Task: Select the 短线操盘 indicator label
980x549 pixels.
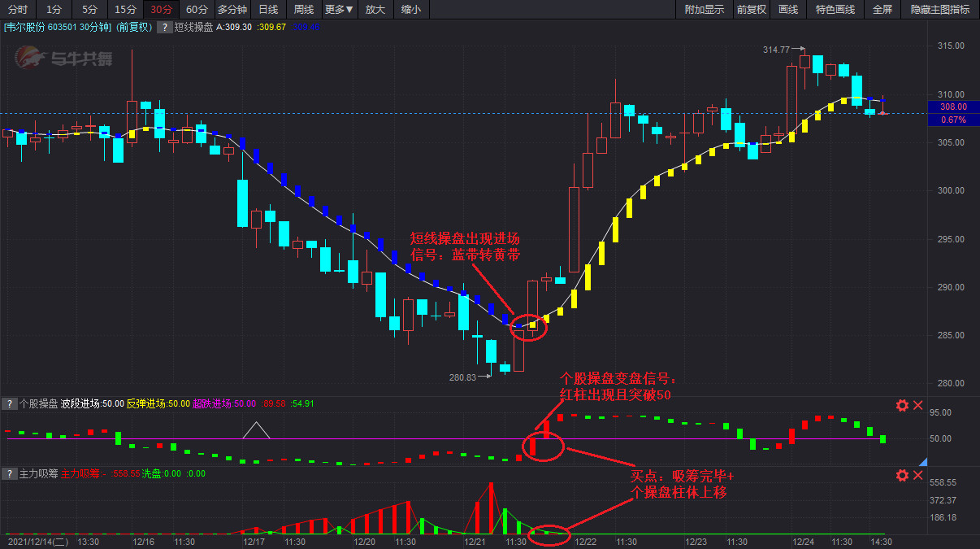Action: [x=193, y=27]
